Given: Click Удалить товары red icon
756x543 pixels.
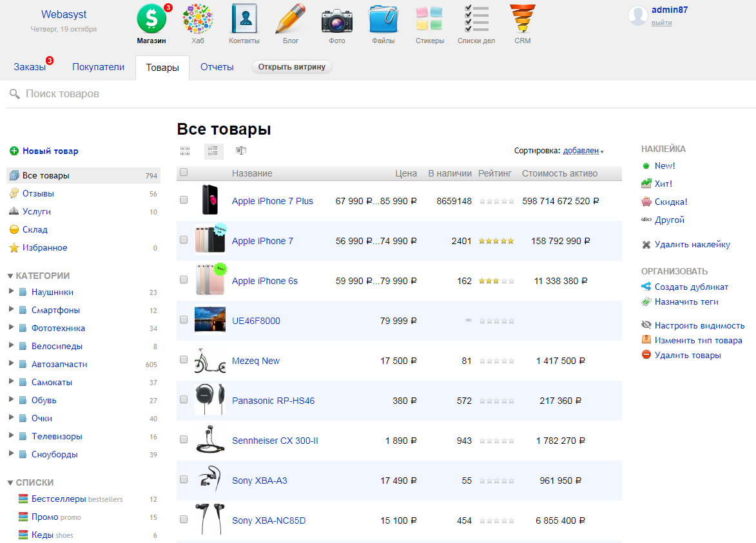Looking at the screenshot, I should pos(646,355).
